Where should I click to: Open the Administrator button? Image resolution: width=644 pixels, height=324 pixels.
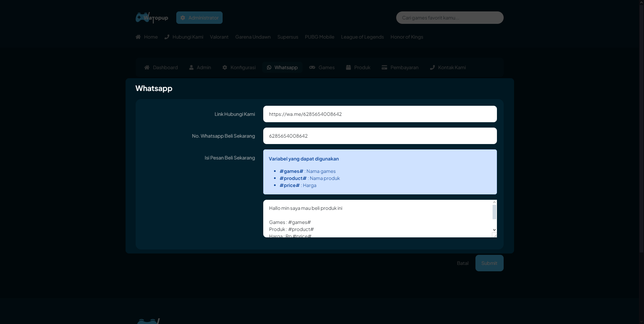[x=199, y=18]
